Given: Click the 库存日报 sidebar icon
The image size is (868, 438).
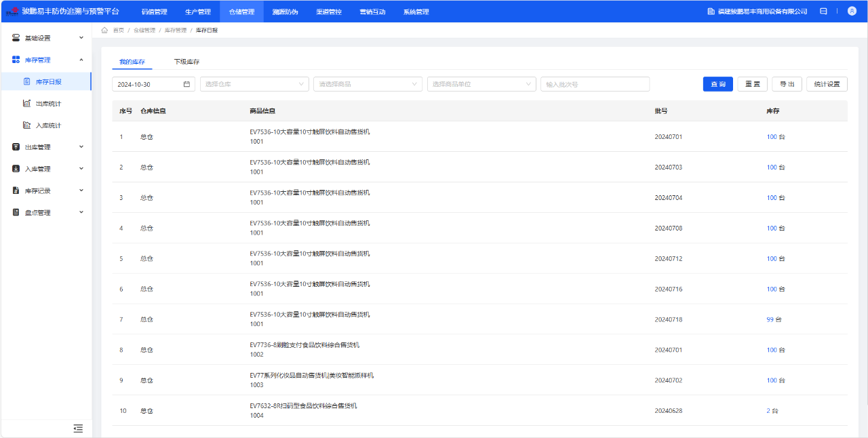Looking at the screenshot, I should 26,82.
